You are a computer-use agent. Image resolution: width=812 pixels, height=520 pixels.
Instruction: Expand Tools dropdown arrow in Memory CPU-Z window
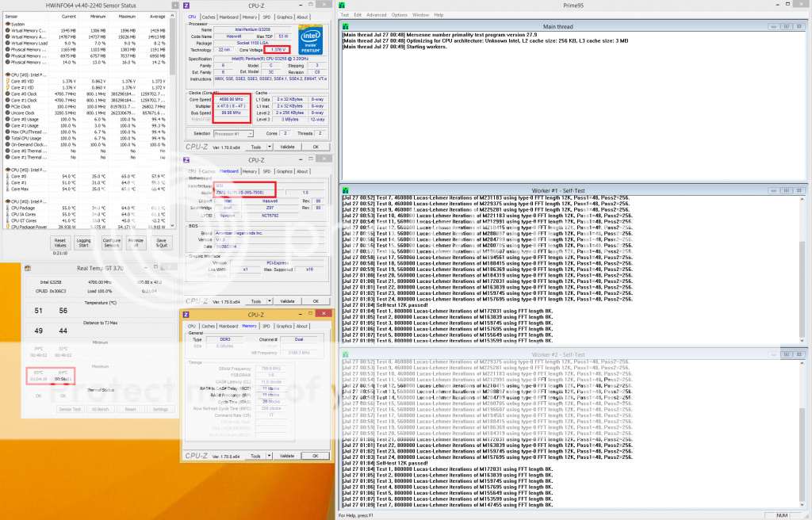click(267, 456)
